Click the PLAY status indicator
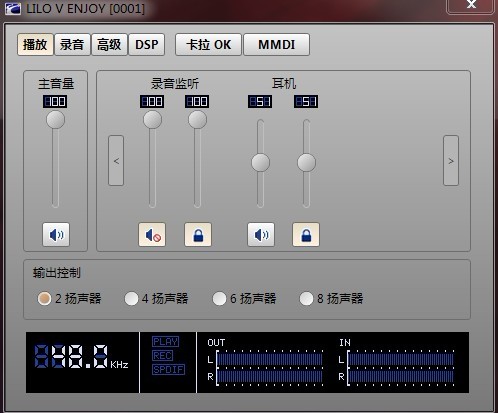This screenshot has width=498, height=413. (x=166, y=341)
